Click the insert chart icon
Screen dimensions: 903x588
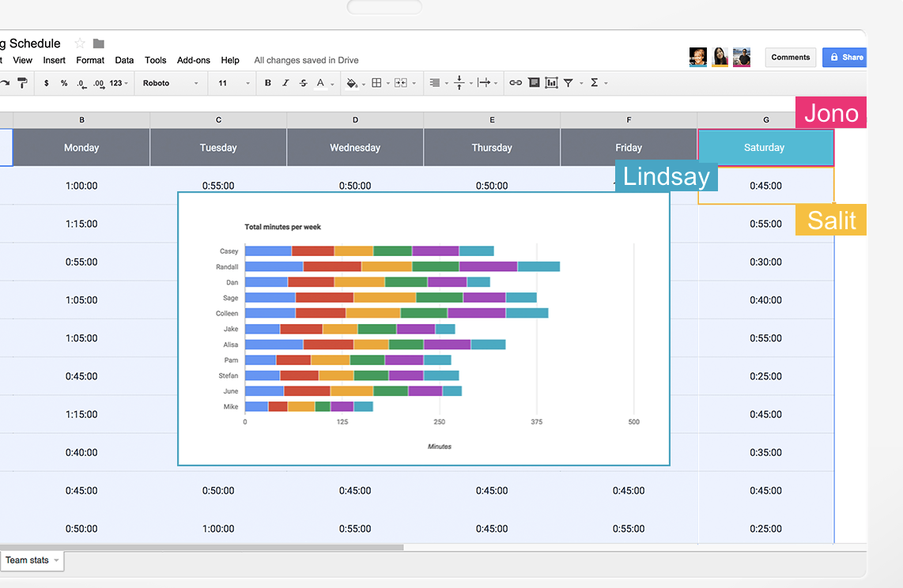(551, 83)
